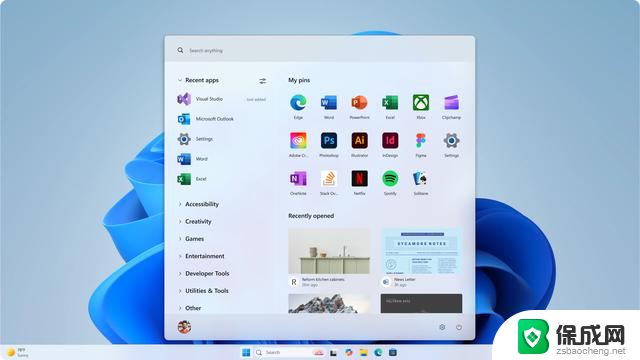The width and height of the screenshot is (640, 360).
Task: Open the dark gray recent file thumbnail
Action: click(421, 304)
